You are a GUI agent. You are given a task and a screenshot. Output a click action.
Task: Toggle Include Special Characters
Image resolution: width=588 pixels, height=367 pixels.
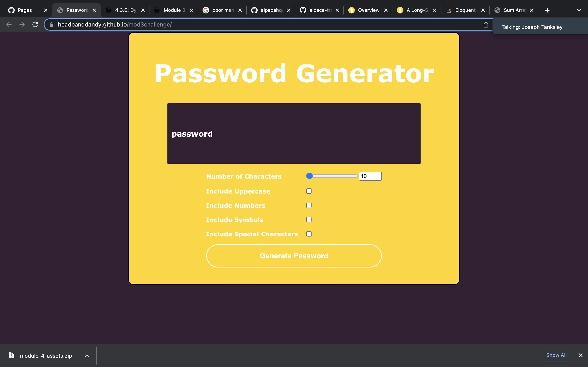point(308,234)
